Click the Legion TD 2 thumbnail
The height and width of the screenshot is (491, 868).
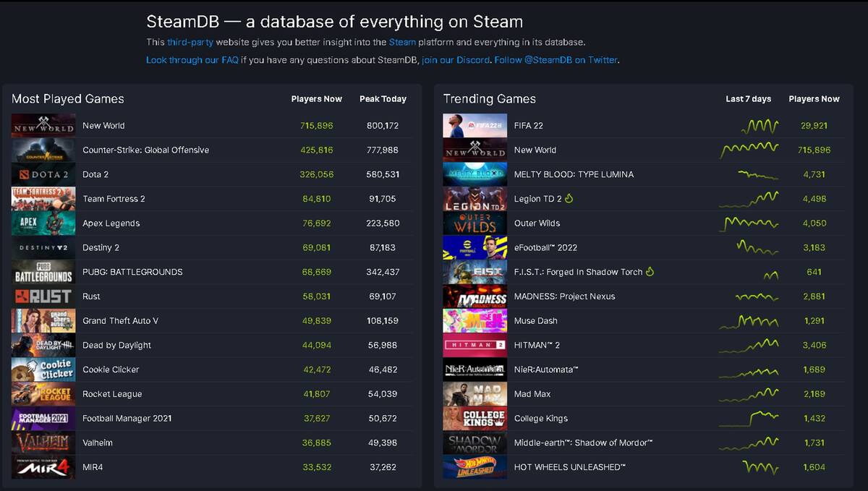pyautogui.click(x=475, y=199)
